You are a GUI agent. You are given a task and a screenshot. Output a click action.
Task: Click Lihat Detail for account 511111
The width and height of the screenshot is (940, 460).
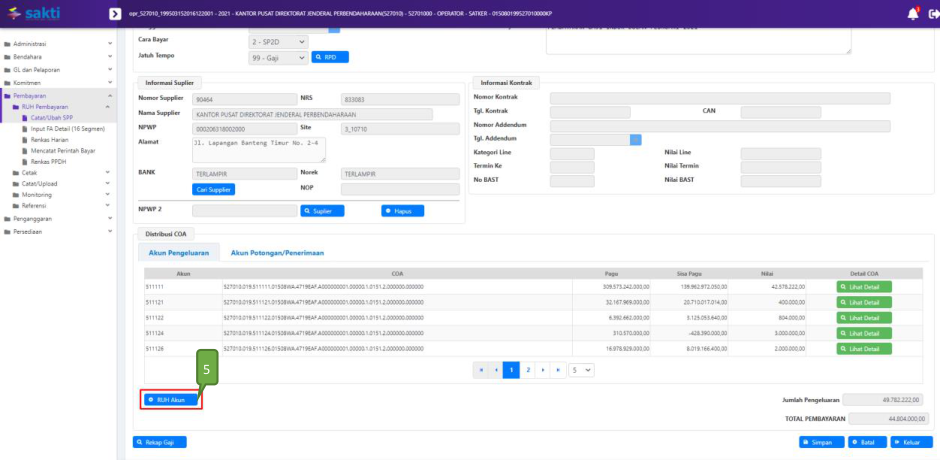coord(864,287)
